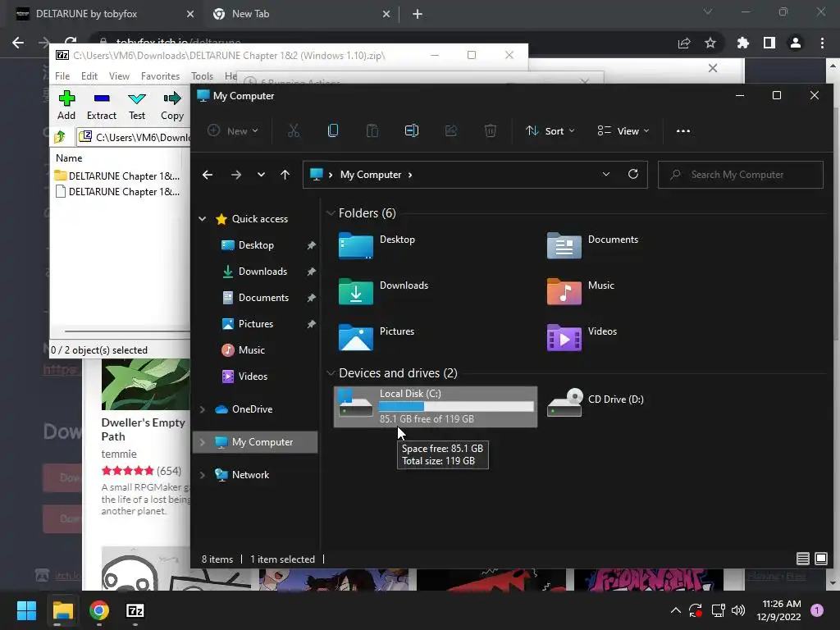This screenshot has width=840, height=630.
Task: Open the Documents folder in main pane
Action: [x=592, y=245]
